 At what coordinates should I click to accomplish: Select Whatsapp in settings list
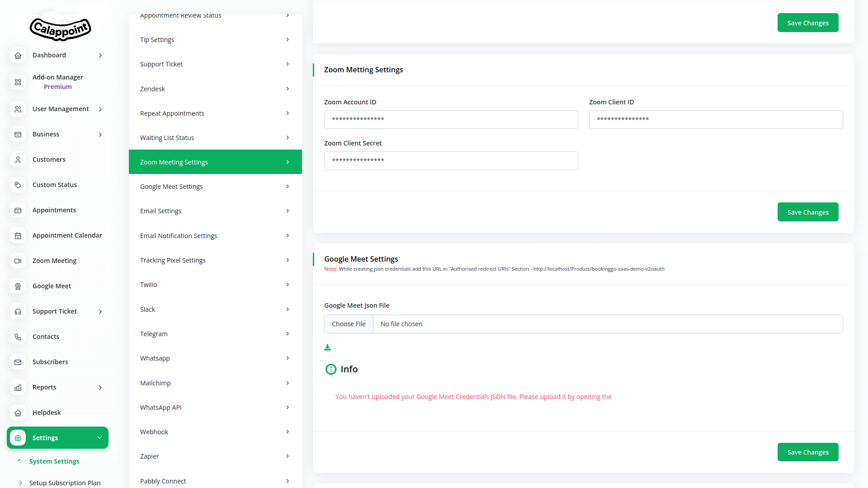click(215, 358)
